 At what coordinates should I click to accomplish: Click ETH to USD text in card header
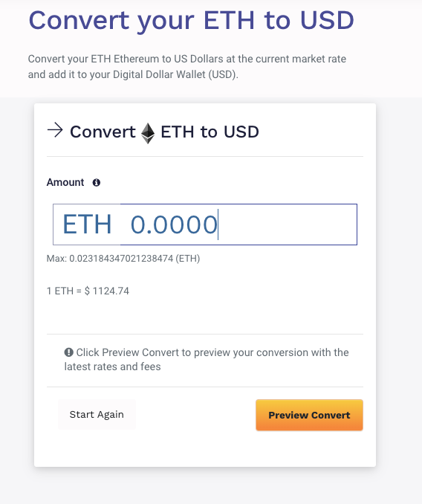(210, 132)
